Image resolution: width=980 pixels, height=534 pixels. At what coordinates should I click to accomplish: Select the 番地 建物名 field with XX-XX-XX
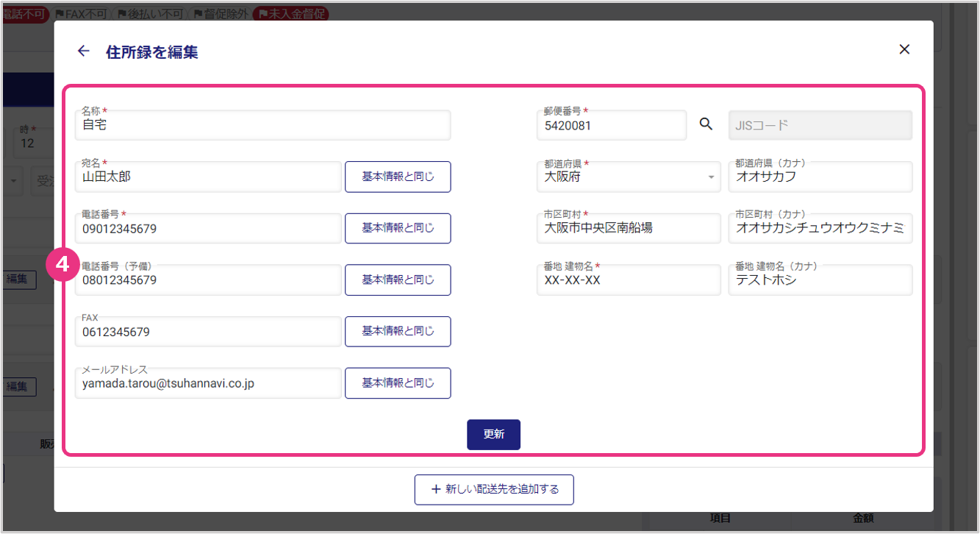(x=629, y=280)
